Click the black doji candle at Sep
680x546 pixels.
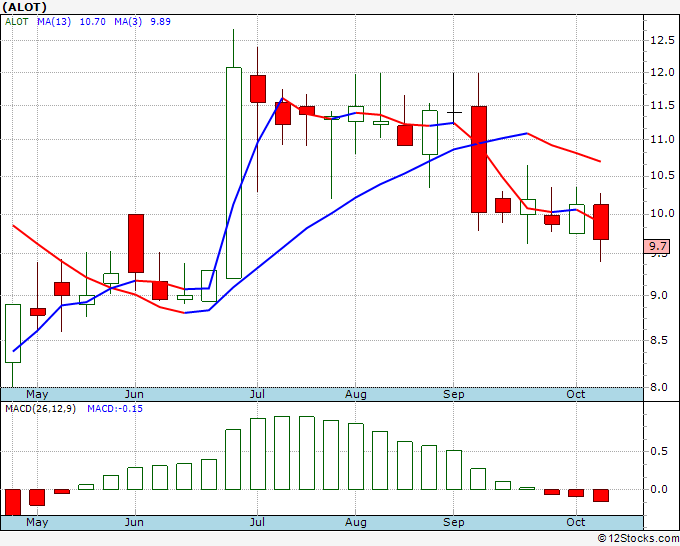point(454,112)
